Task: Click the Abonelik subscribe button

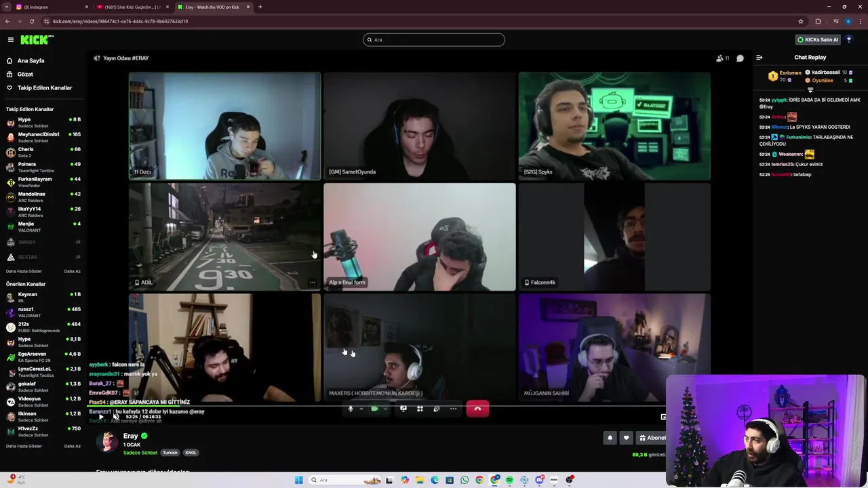Action: coord(652,438)
